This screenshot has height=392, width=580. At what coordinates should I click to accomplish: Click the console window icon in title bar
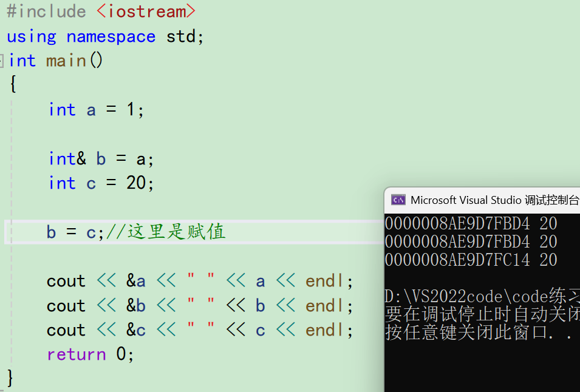click(x=398, y=200)
